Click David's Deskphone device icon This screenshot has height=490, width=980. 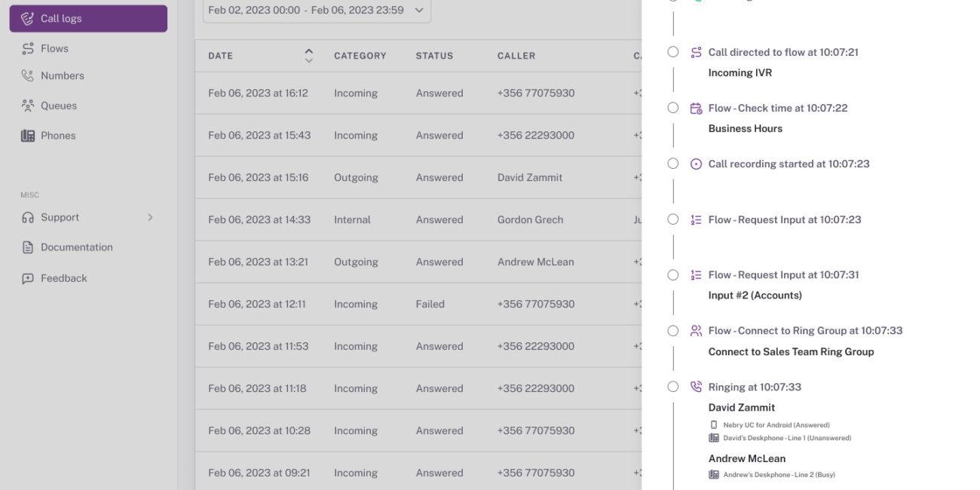714,438
